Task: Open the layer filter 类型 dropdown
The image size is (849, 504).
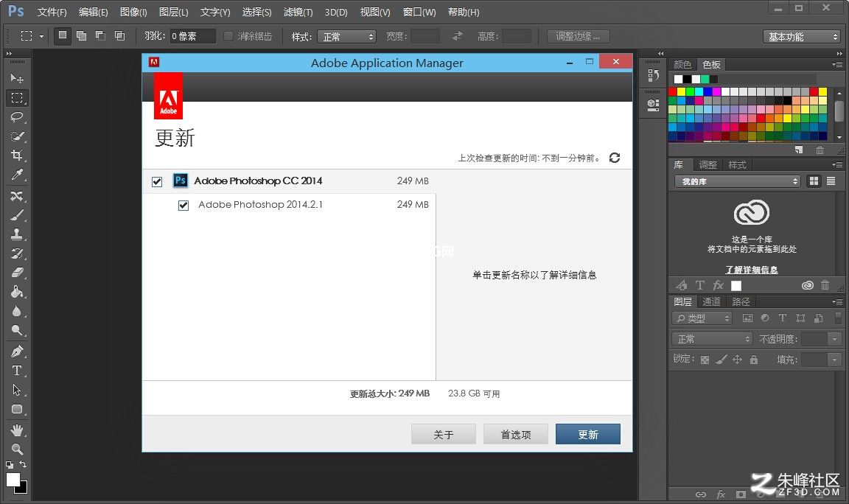Action: tap(702, 318)
